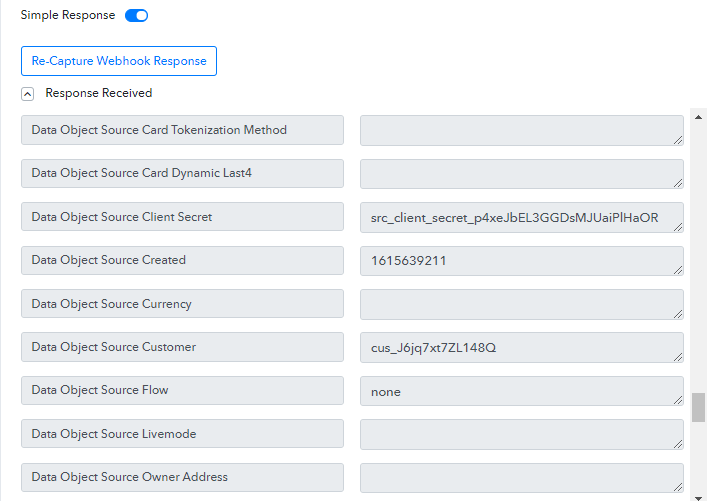Click resize handle of Client Secret field
The height and width of the screenshot is (501, 726).
tap(678, 226)
